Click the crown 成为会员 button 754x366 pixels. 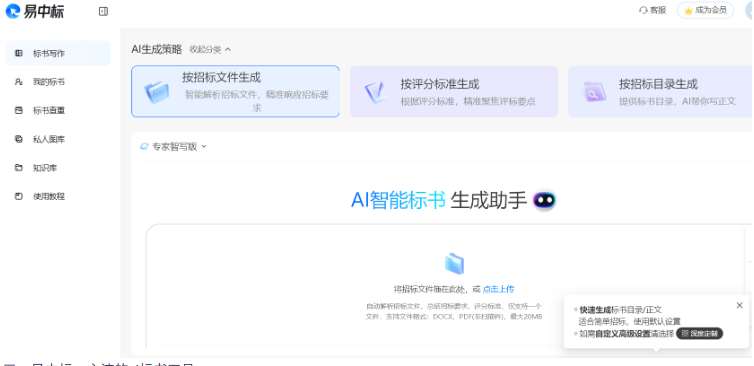(x=705, y=10)
